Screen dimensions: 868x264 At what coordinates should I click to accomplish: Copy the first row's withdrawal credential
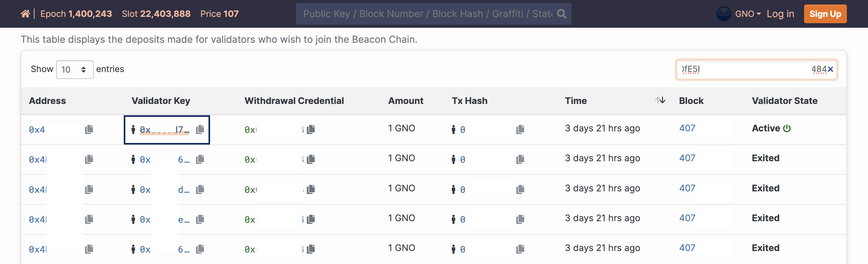[311, 129]
